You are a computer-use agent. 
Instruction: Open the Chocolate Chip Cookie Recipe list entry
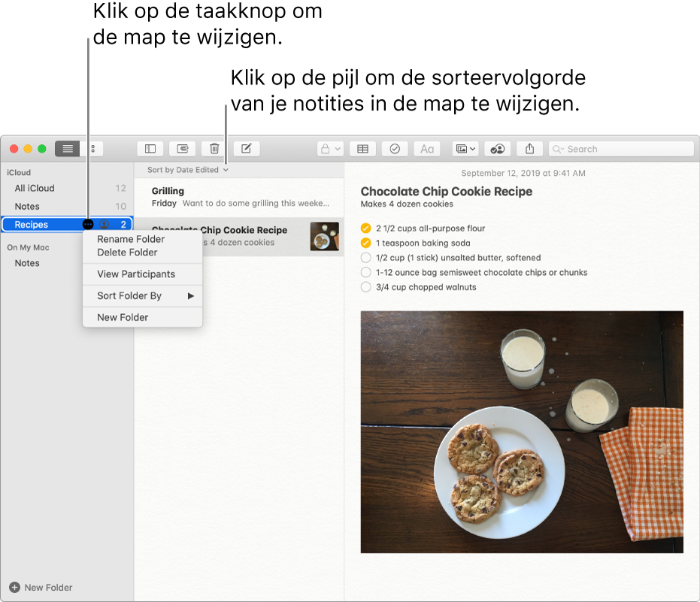(239, 237)
